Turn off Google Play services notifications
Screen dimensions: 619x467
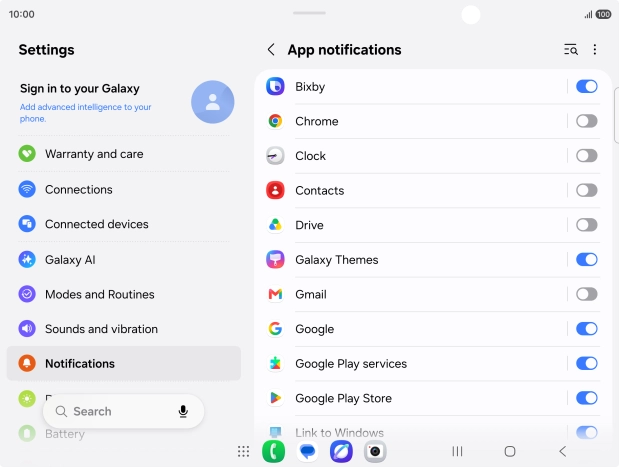tap(587, 364)
